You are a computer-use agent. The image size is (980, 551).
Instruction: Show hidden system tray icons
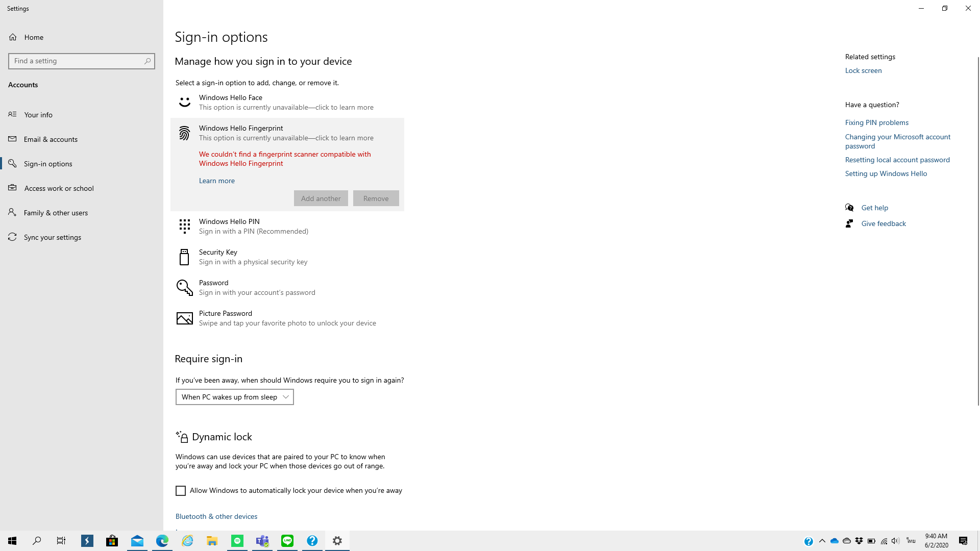tap(822, 541)
